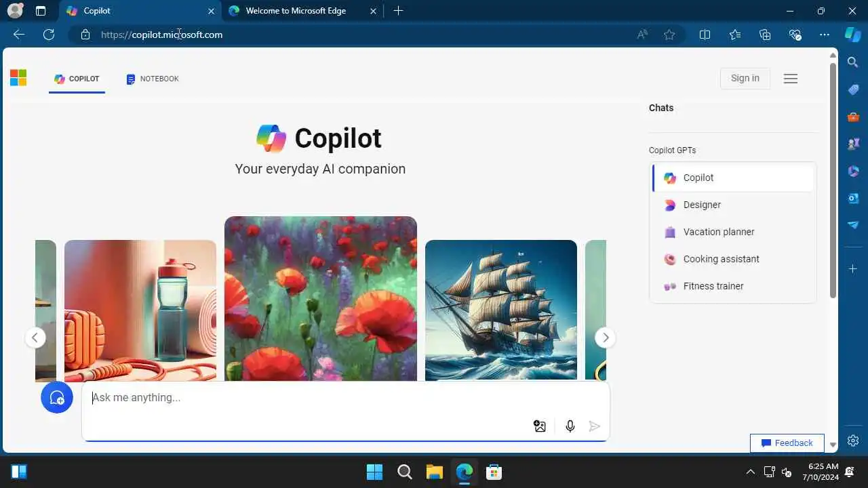The width and height of the screenshot is (868, 488).
Task: Open the fitness gear water bottle image
Action: (140, 310)
